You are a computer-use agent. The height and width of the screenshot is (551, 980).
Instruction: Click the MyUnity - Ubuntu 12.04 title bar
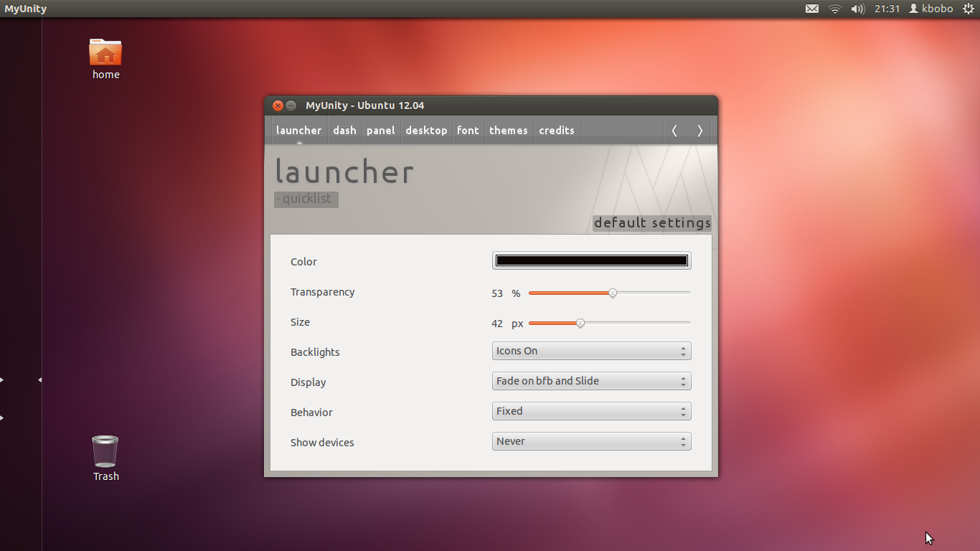(491, 105)
